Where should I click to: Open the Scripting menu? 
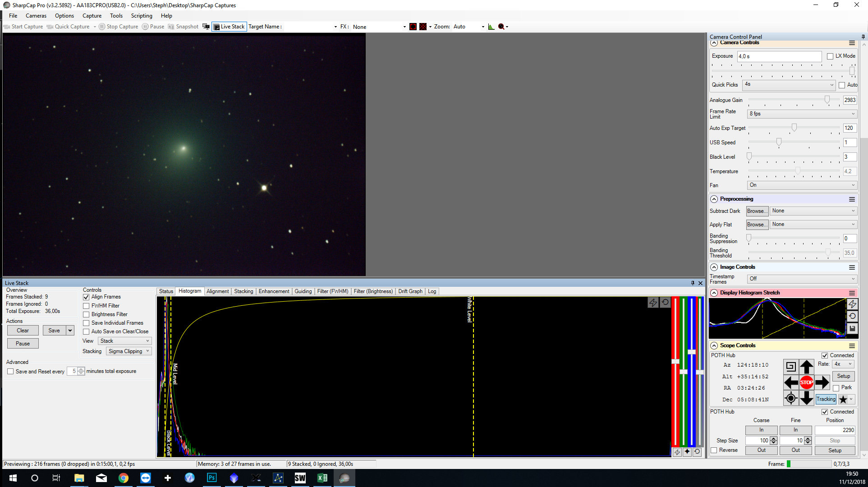pyautogui.click(x=141, y=16)
